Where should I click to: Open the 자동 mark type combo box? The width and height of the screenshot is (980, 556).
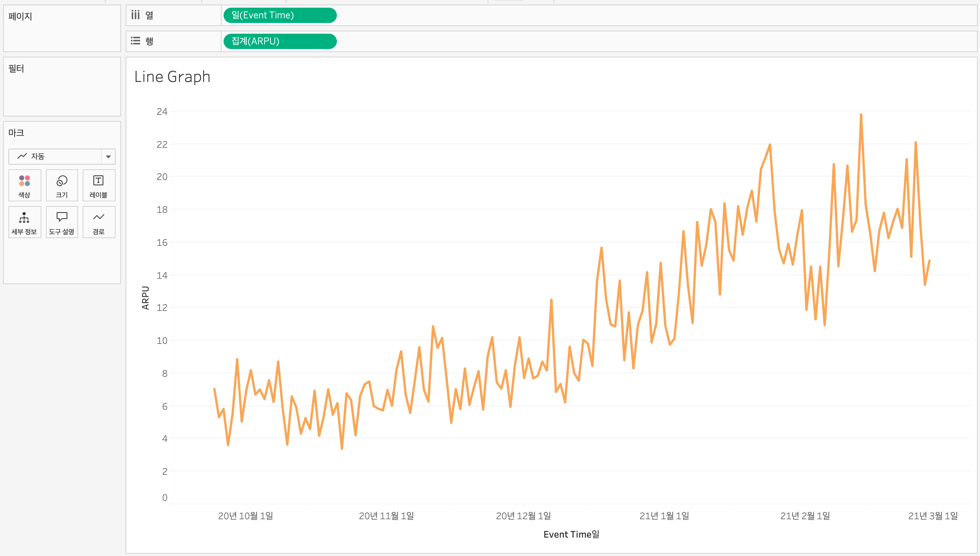[62, 157]
